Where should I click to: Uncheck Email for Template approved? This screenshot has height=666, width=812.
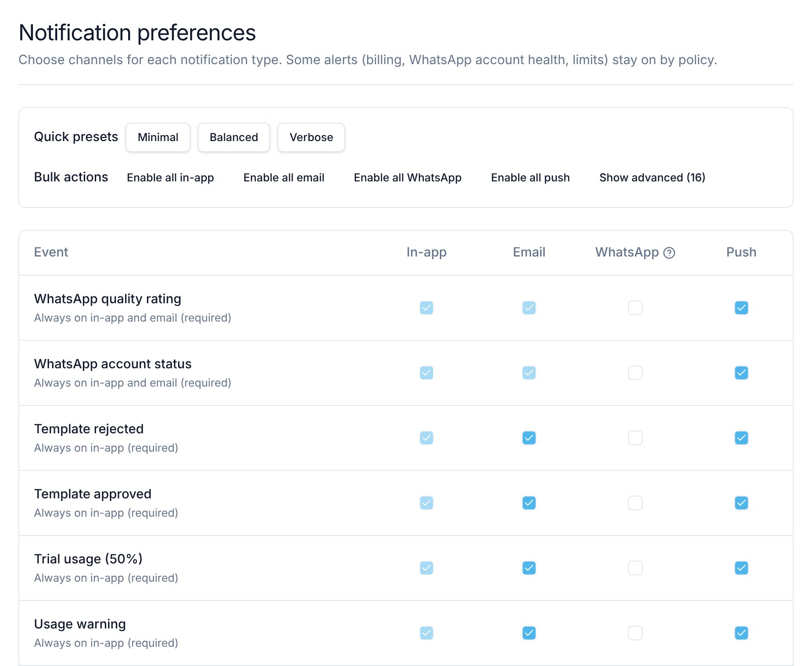point(529,503)
